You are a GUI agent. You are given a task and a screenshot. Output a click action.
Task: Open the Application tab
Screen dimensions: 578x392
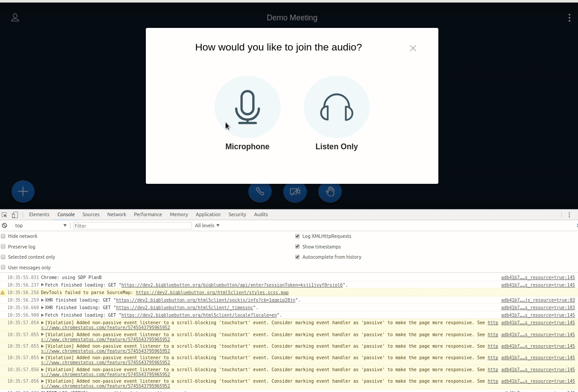click(x=208, y=214)
